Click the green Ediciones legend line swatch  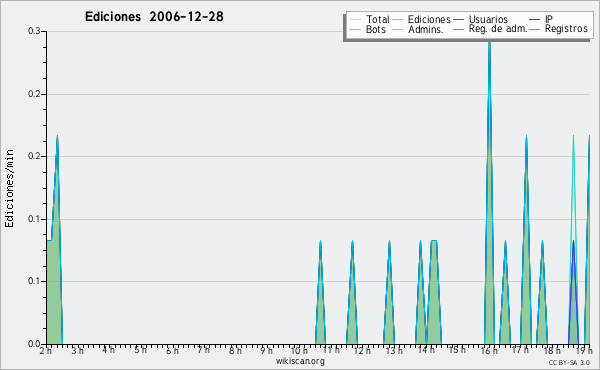point(398,20)
